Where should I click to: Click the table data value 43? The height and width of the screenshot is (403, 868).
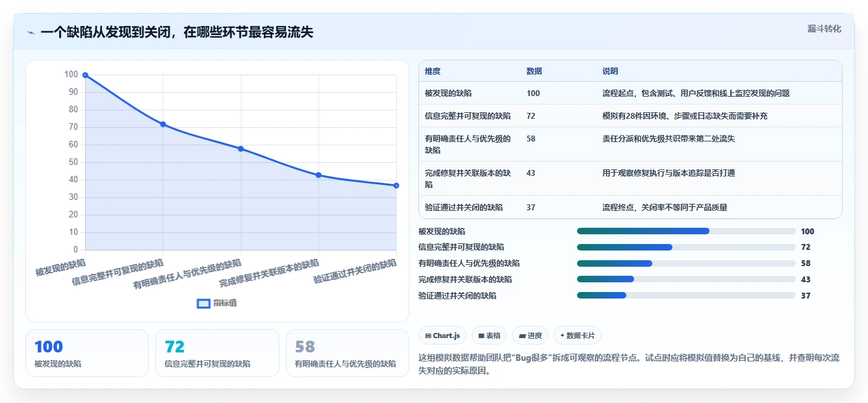(x=531, y=173)
